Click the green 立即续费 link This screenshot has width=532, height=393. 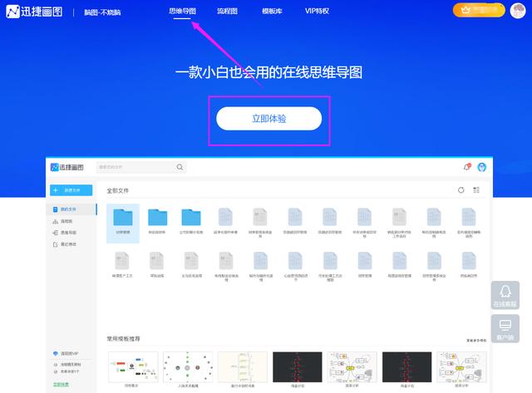(x=61, y=384)
